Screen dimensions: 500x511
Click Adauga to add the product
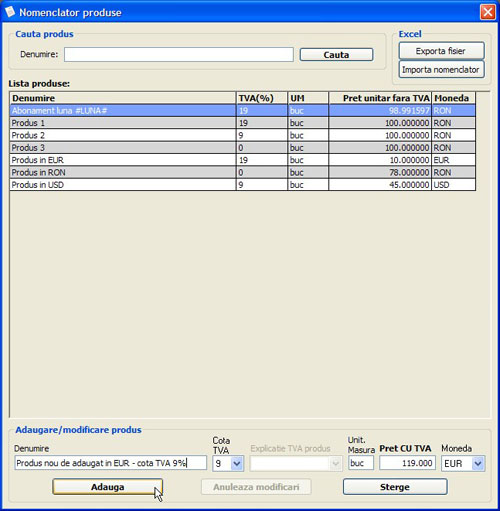[108, 487]
